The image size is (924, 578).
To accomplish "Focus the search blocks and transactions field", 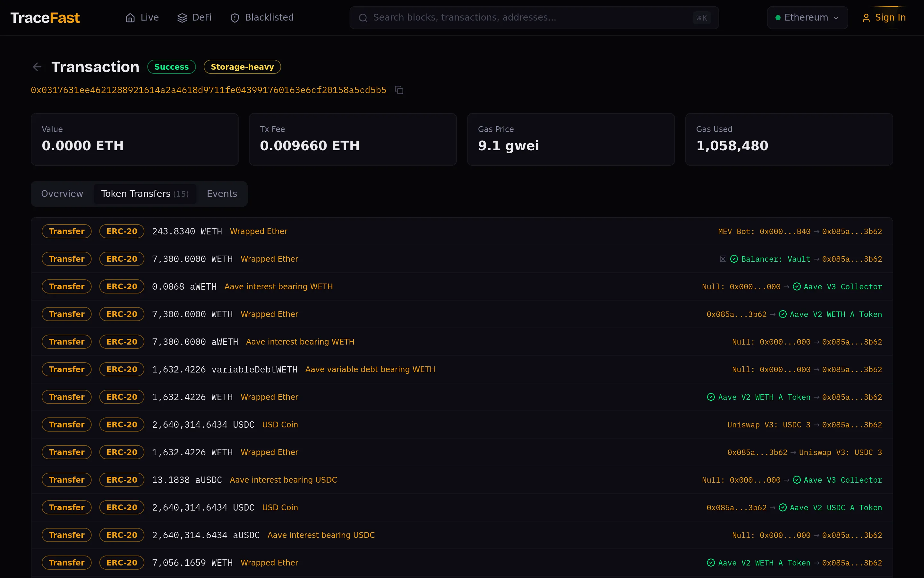I will pyautogui.click(x=534, y=18).
